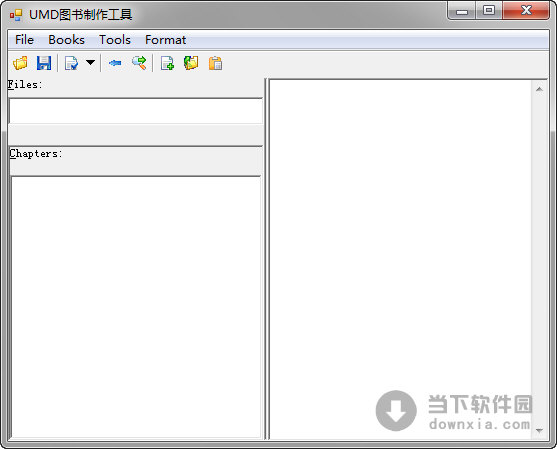Image resolution: width=557 pixels, height=449 pixels.
Task: Click the document with green plus icon
Action: 167,63
